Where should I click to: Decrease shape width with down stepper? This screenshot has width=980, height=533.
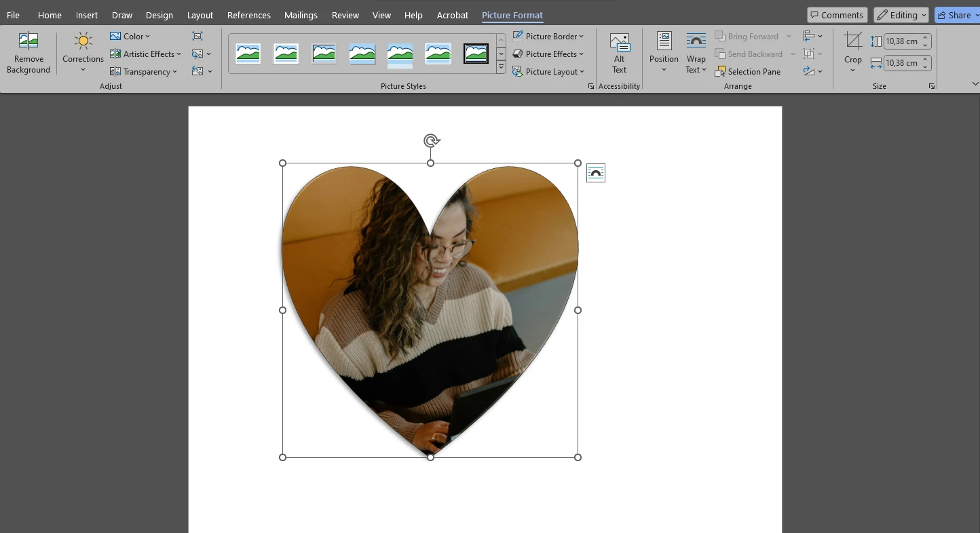[926, 66]
